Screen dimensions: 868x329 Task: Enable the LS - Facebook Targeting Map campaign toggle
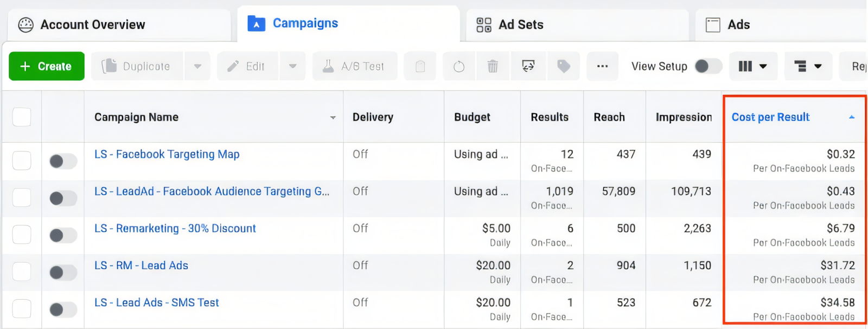point(63,161)
